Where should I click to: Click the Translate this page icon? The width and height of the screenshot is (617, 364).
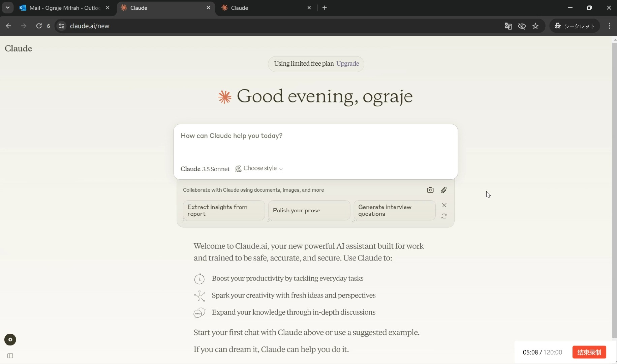(x=508, y=26)
